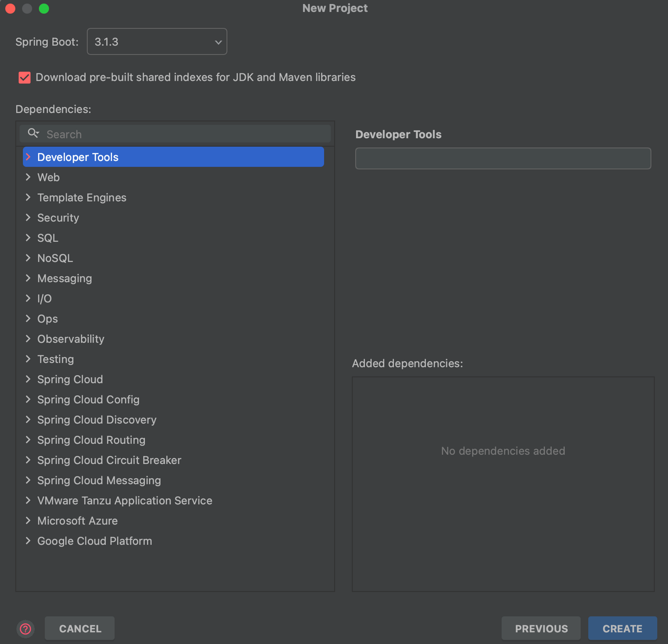This screenshot has width=668, height=644.
Task: Select the Google Cloud Platform label
Action: [95, 541]
